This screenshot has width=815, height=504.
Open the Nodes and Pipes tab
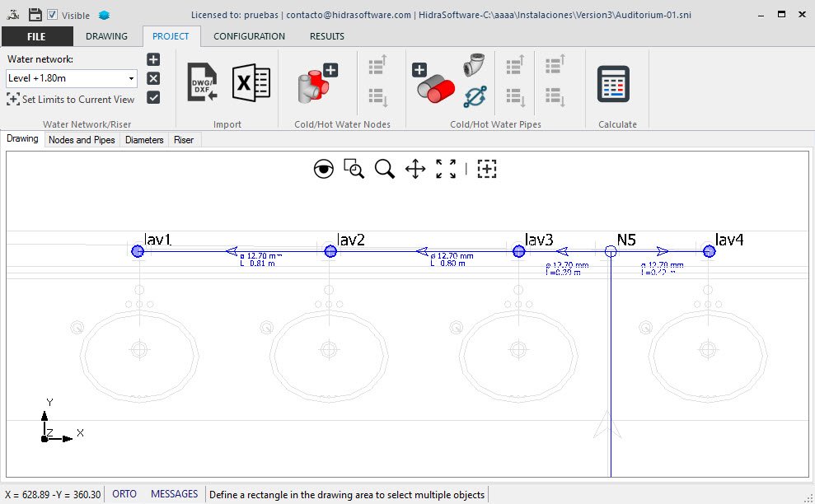click(x=82, y=139)
